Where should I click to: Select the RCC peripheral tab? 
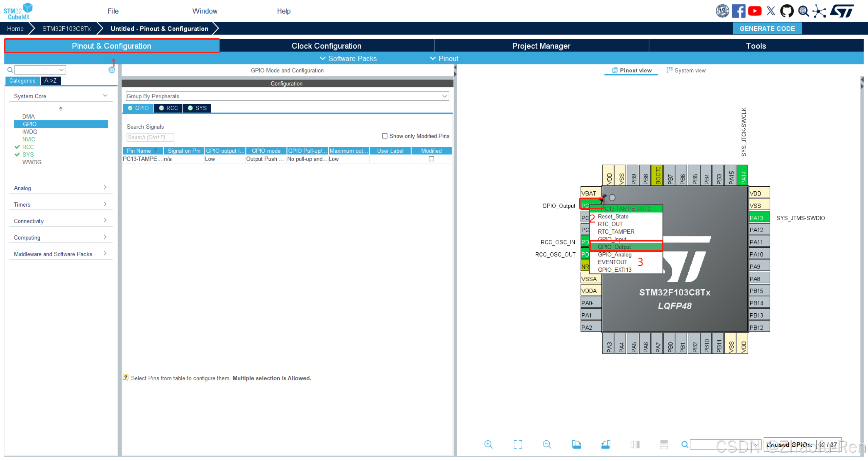click(168, 108)
